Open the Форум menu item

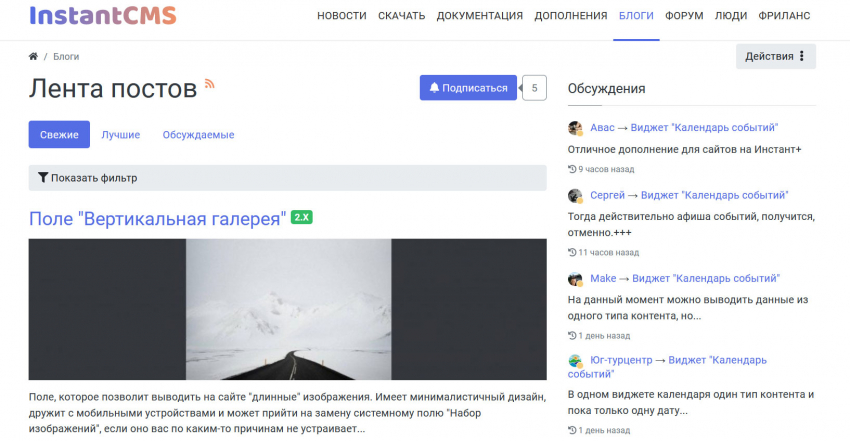coord(684,16)
